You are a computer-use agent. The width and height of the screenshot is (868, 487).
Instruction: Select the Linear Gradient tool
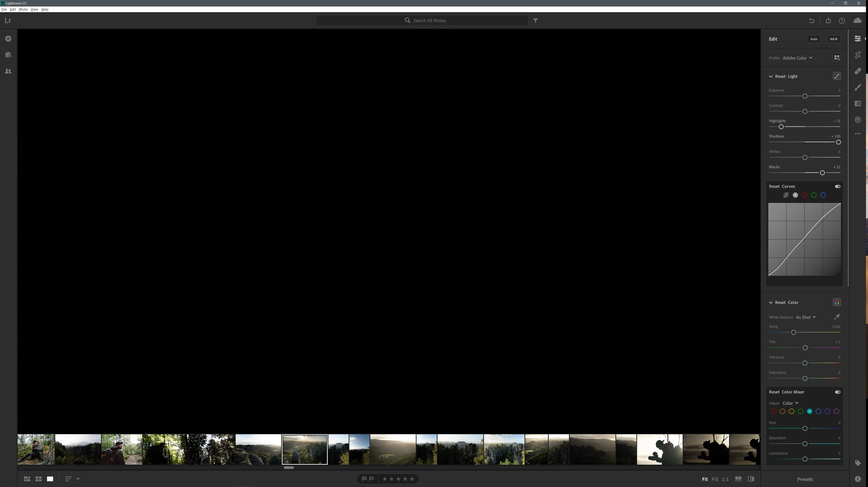858,104
